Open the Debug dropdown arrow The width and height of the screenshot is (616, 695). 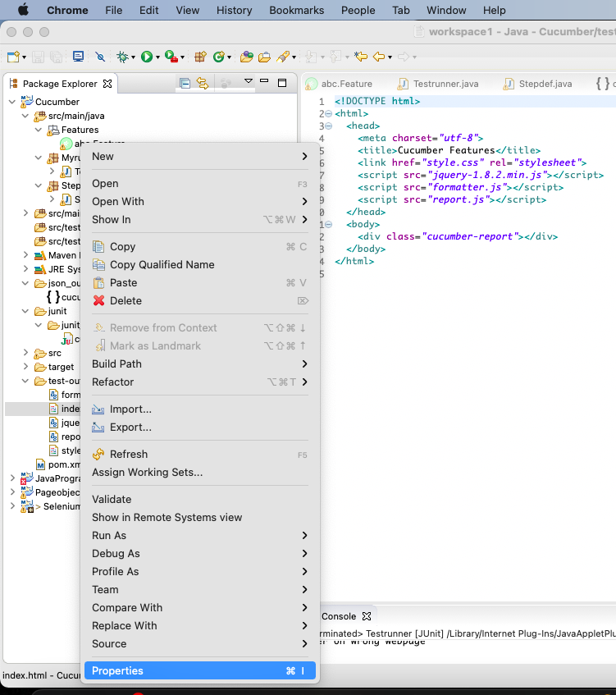133,57
